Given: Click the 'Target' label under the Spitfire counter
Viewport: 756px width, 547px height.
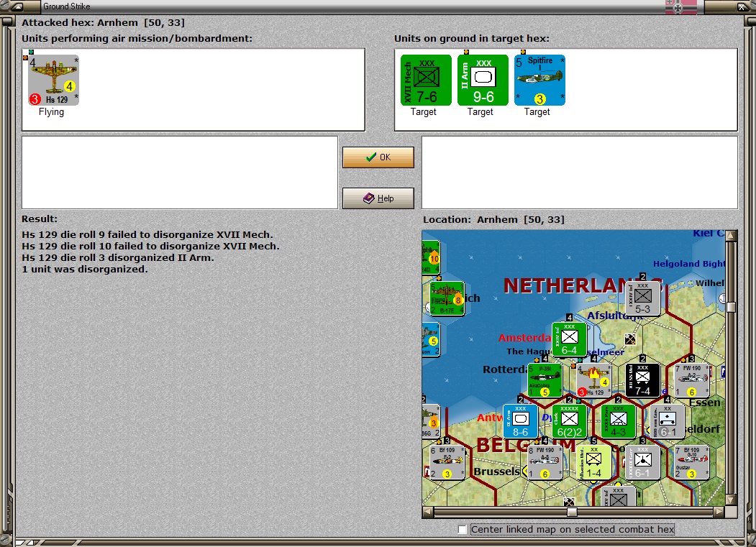Looking at the screenshot, I should [537, 112].
